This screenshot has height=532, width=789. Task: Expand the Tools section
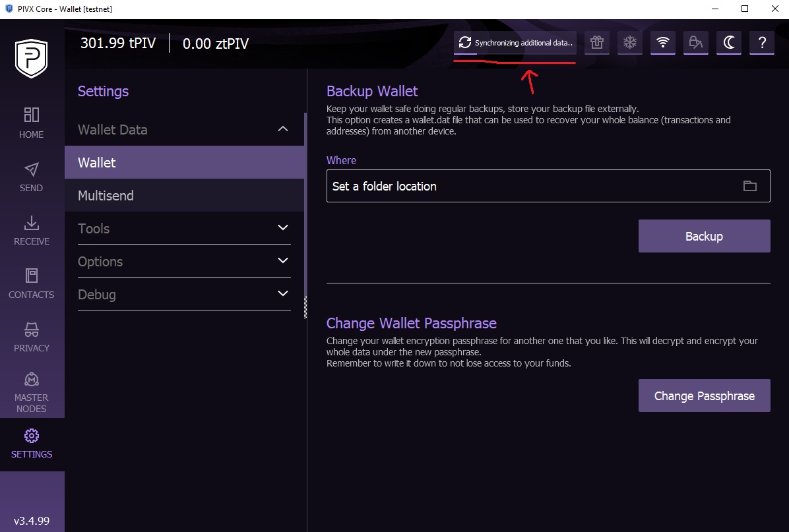tap(283, 228)
